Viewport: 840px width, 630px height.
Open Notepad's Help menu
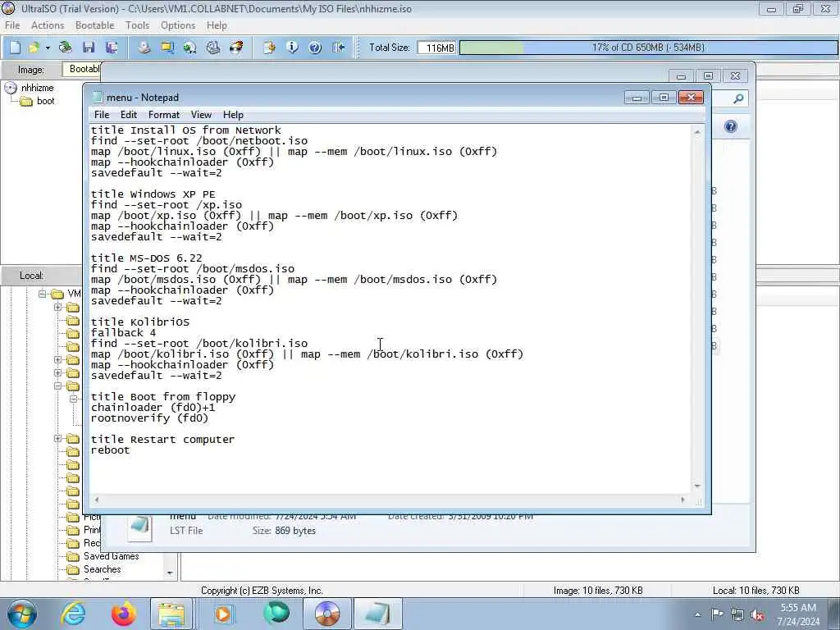point(233,115)
